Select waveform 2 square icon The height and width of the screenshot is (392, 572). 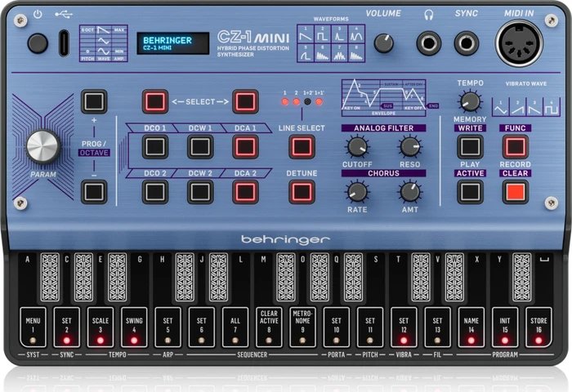click(x=323, y=34)
